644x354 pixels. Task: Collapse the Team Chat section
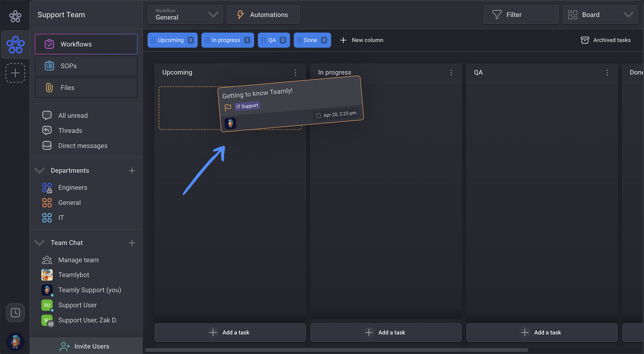(40, 243)
